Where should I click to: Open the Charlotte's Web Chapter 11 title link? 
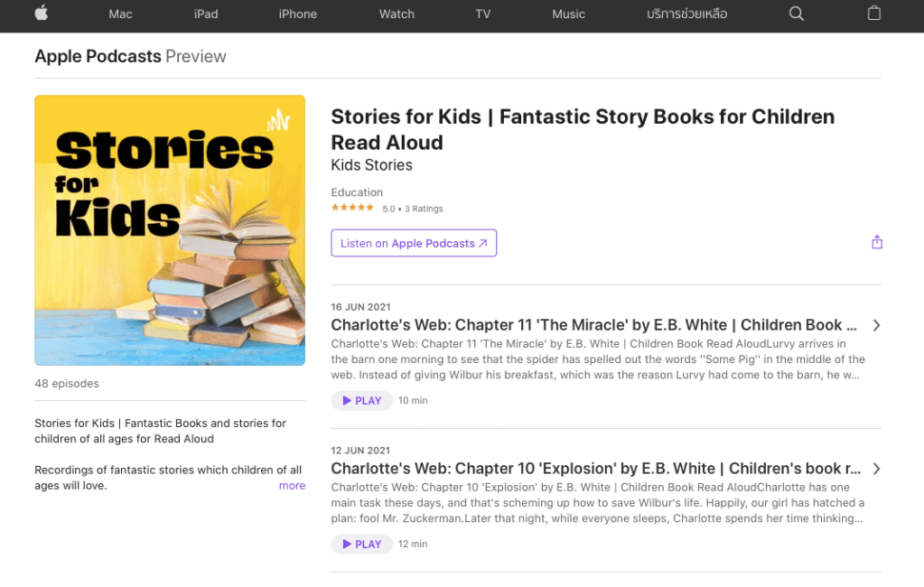click(587, 325)
